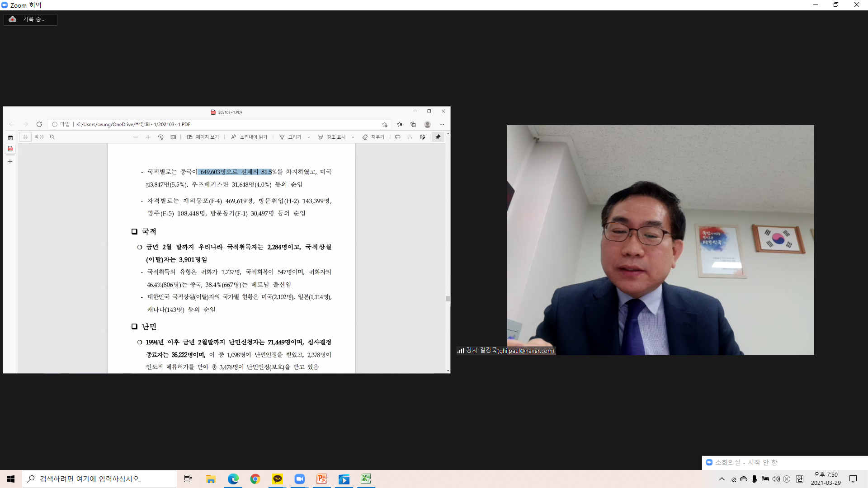Open the Page view (페이지 보기) menu
868x488 pixels.
(203, 137)
